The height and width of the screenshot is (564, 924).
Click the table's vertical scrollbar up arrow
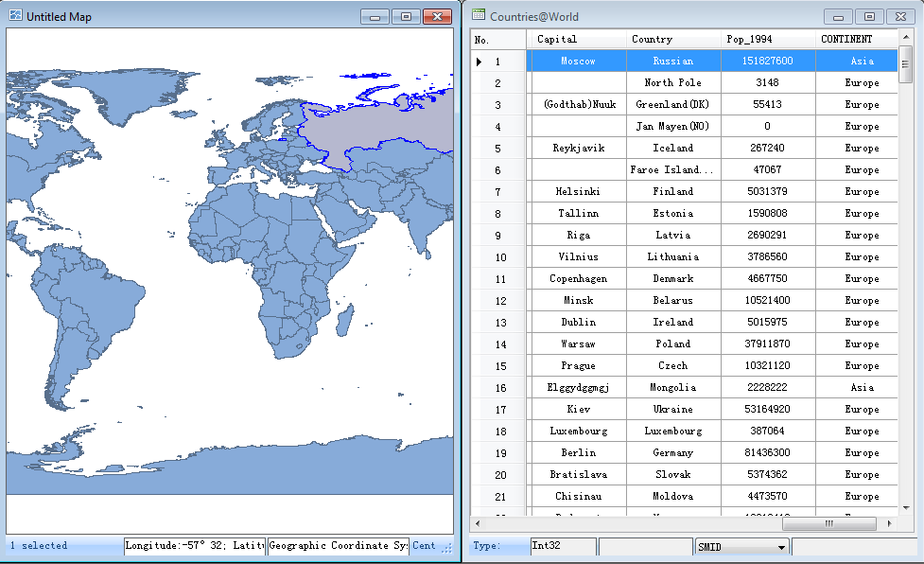click(x=905, y=39)
